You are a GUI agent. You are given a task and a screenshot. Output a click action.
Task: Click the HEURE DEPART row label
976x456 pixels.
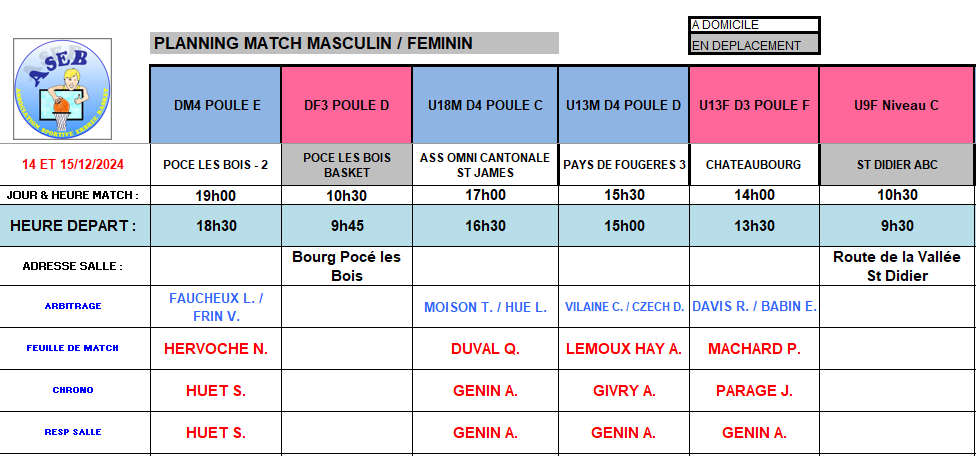click(75, 226)
